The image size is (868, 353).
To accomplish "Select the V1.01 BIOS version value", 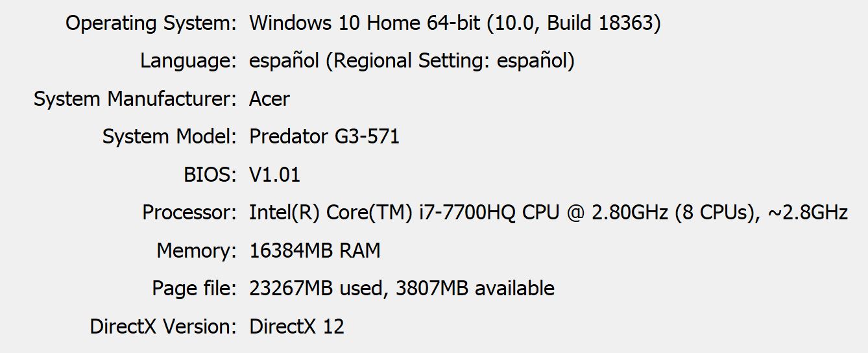I will click(275, 175).
